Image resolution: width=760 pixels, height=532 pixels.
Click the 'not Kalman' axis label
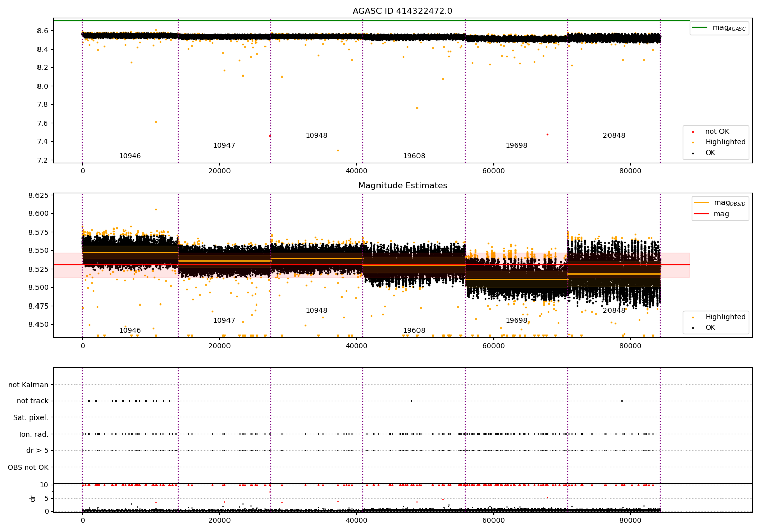click(x=28, y=385)
